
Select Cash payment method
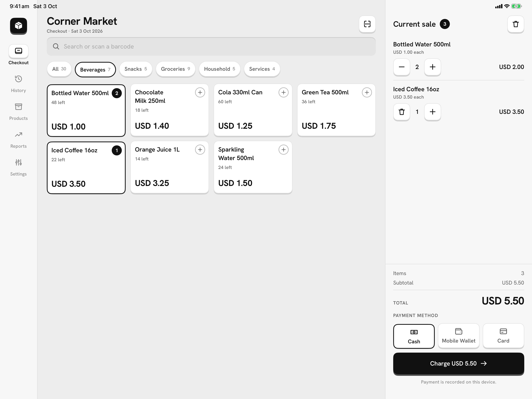point(414,336)
